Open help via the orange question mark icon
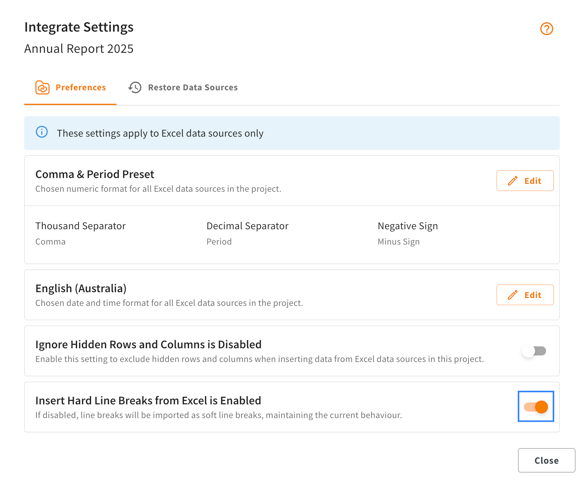The height and width of the screenshot is (482, 584). [546, 29]
